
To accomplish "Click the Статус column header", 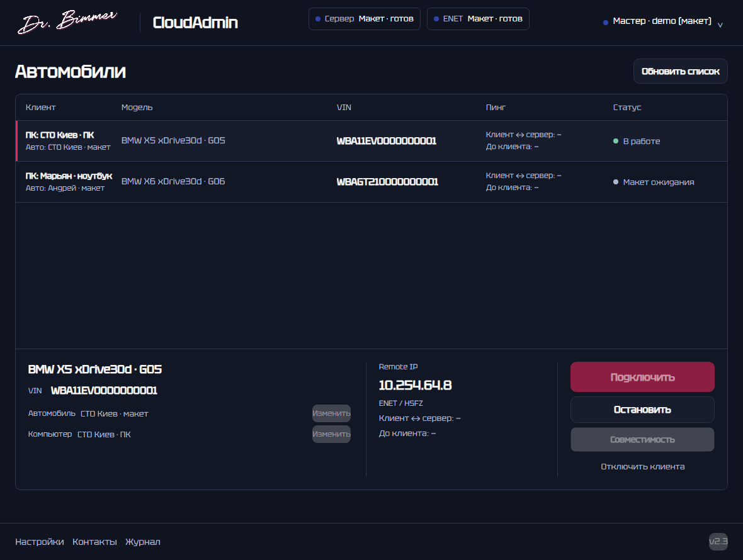I will 627,108.
